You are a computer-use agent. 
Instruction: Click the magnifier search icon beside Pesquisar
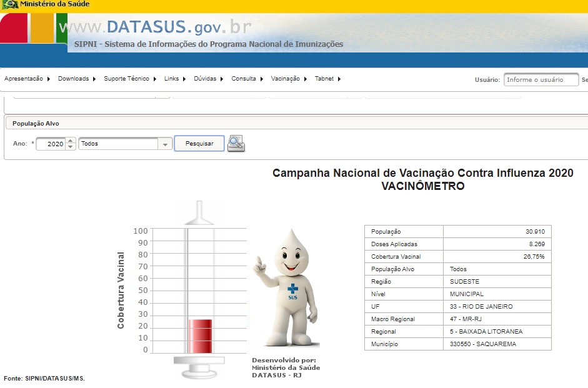[236, 144]
